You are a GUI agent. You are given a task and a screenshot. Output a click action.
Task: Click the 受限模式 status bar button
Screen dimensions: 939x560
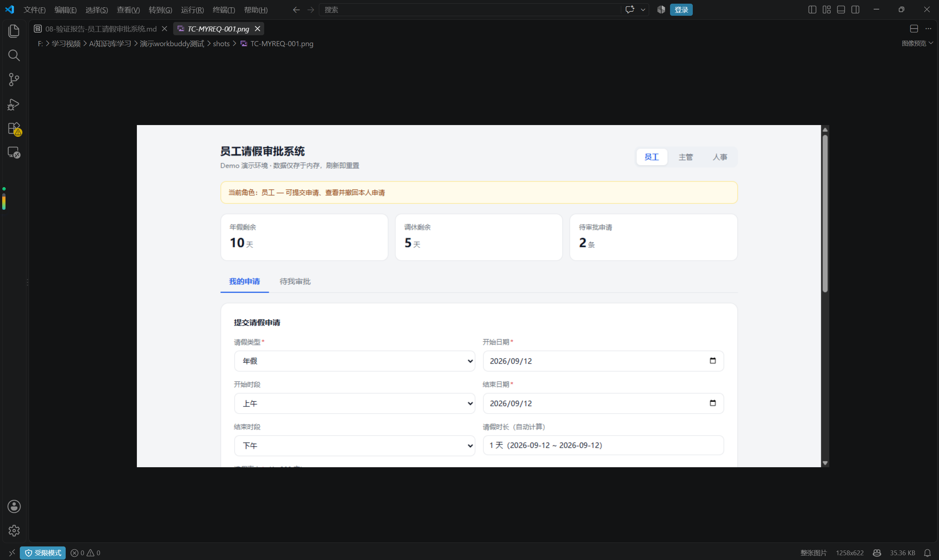[x=43, y=553]
